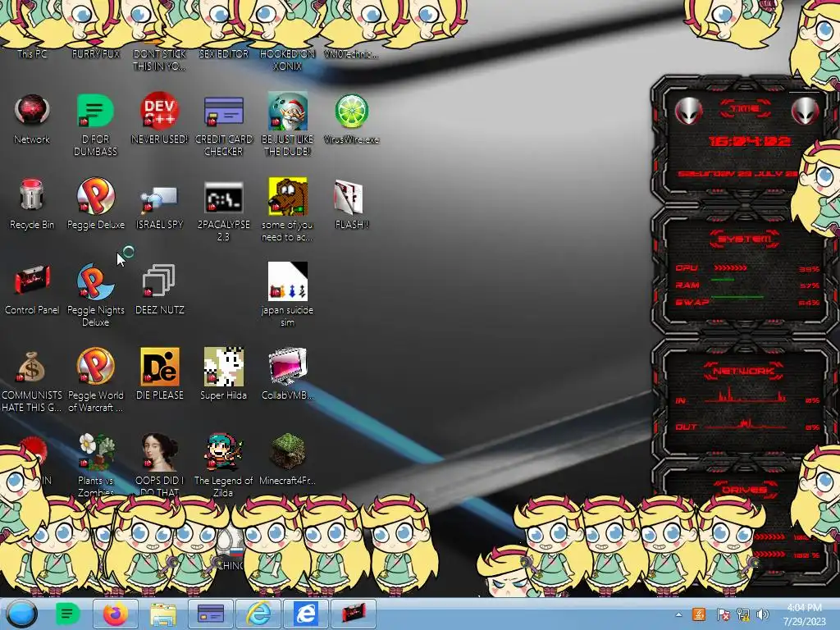This screenshot has width=840, height=630.
Task: Open the credit card app on the taskbar
Action: point(211,614)
